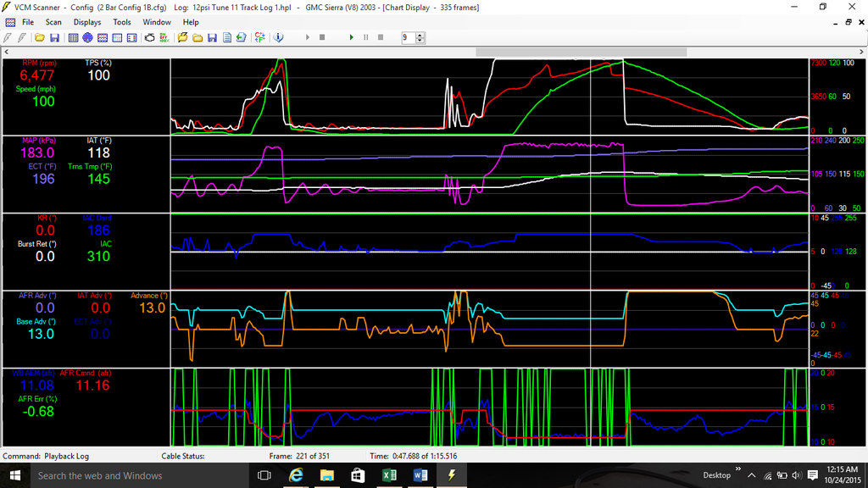Viewport: 868px width, 488px height.
Task: Open the Displays menu
Action: click(x=87, y=22)
